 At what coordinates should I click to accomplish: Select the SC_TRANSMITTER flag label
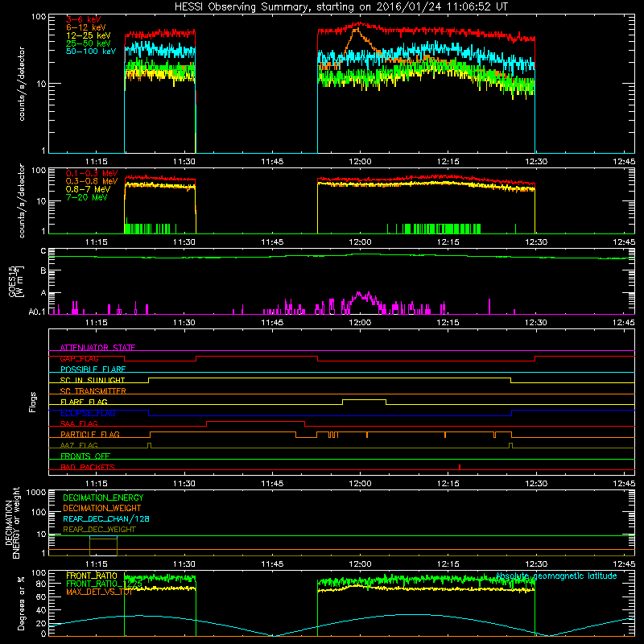click(x=93, y=391)
